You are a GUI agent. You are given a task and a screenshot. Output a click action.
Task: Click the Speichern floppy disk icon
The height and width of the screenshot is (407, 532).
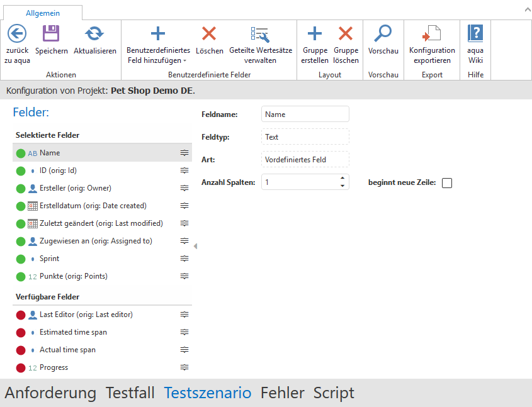click(x=51, y=33)
